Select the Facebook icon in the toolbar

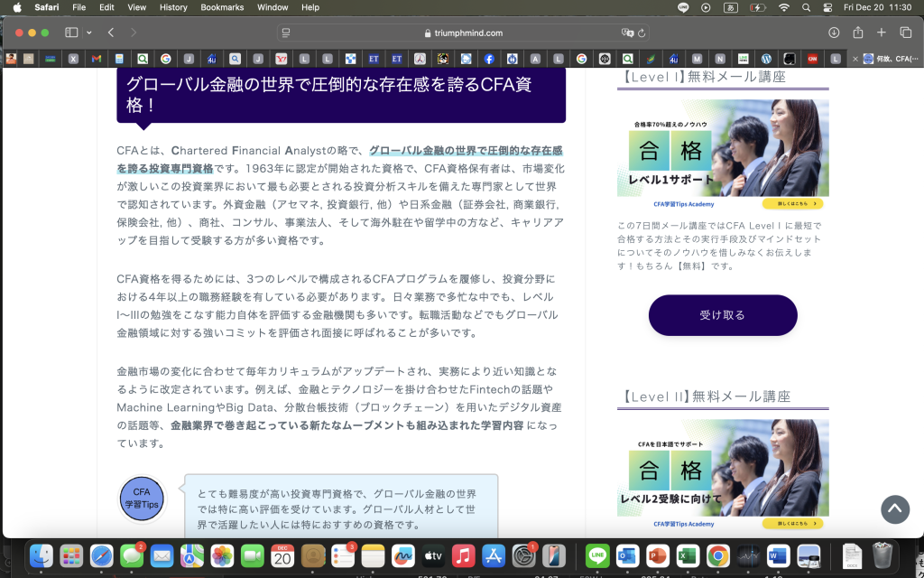point(488,60)
